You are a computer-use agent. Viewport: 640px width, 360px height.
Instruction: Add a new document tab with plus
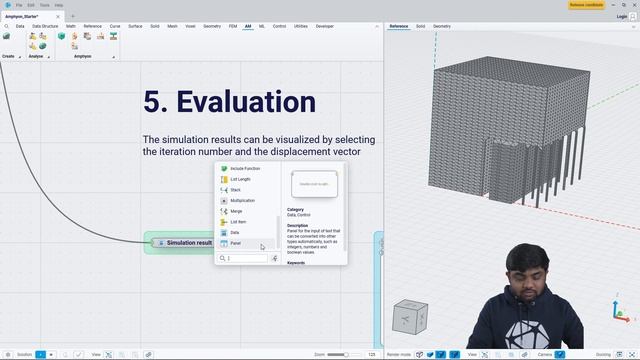point(73,16)
